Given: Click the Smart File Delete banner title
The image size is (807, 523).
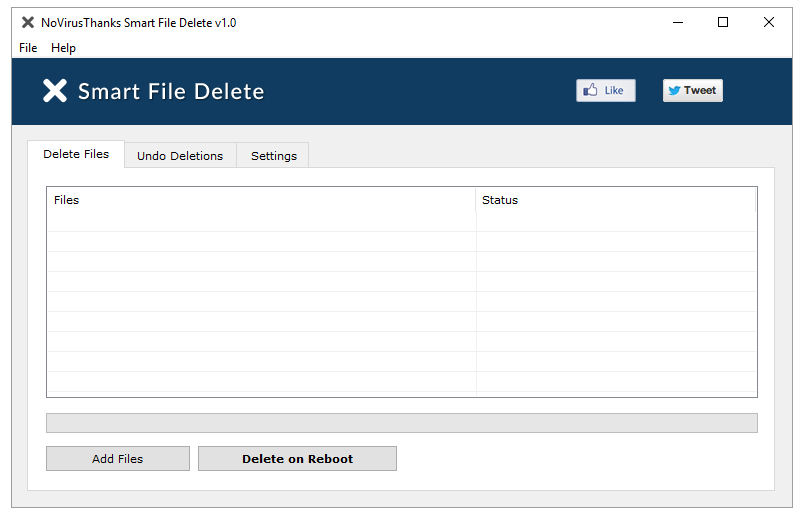Looking at the screenshot, I should (171, 92).
